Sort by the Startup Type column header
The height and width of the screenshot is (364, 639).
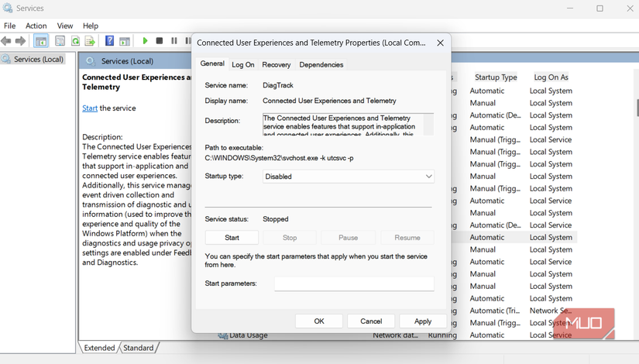click(x=496, y=77)
